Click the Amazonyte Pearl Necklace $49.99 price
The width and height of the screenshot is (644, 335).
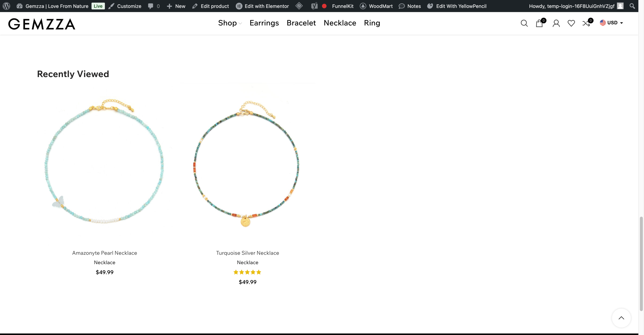tap(105, 272)
